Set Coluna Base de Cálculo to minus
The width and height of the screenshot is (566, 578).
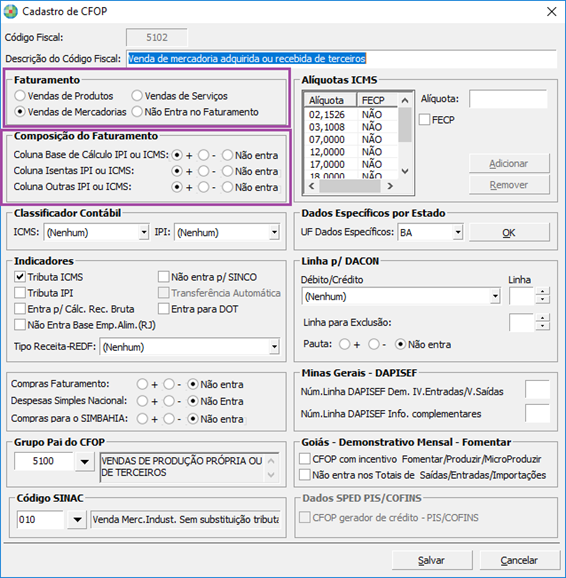pyautogui.click(x=203, y=155)
